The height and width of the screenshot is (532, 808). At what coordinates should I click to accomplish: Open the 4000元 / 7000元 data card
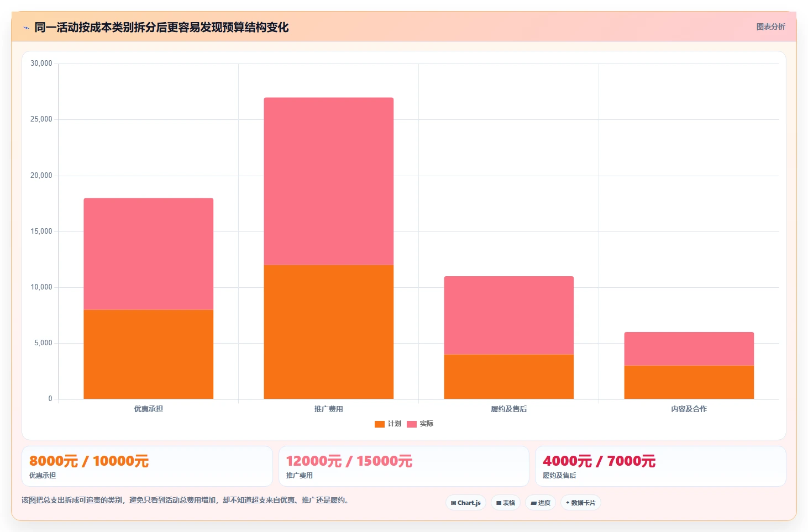pyautogui.click(x=660, y=466)
